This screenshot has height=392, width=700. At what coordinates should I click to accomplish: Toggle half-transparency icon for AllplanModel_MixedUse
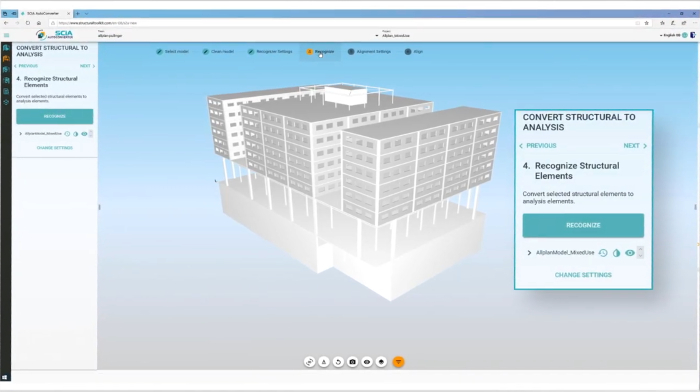(616, 253)
